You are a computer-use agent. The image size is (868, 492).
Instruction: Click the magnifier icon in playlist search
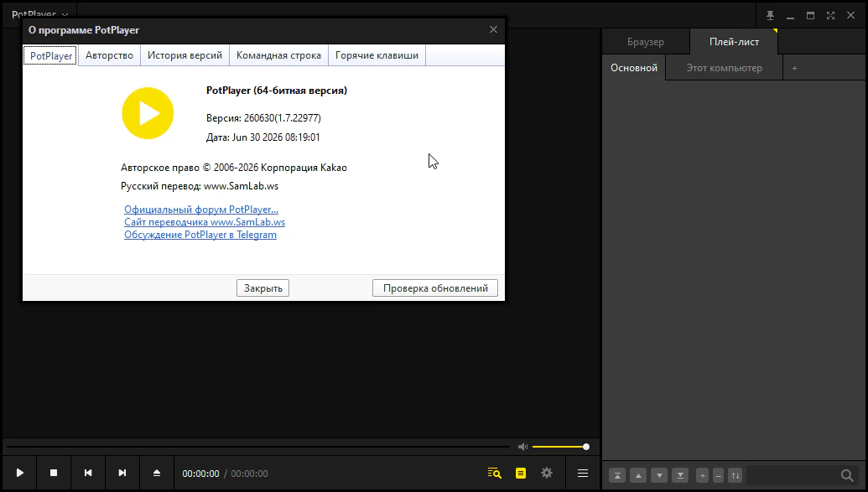pos(847,475)
